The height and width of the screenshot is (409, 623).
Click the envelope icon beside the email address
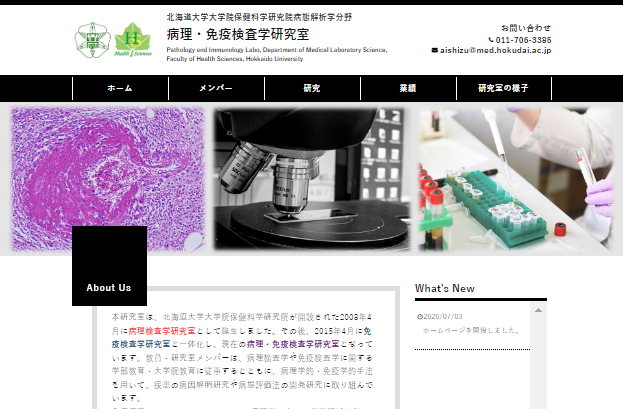click(x=435, y=50)
